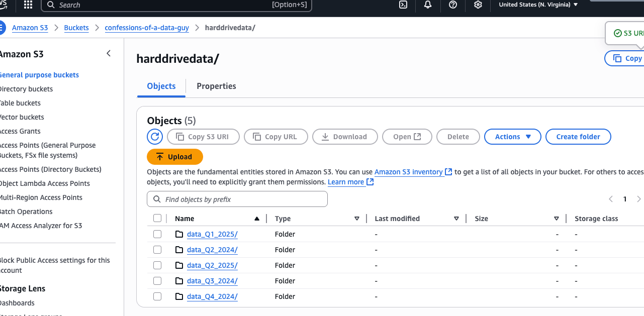Open the settings gear in top bar
644x316 pixels.
478,5
